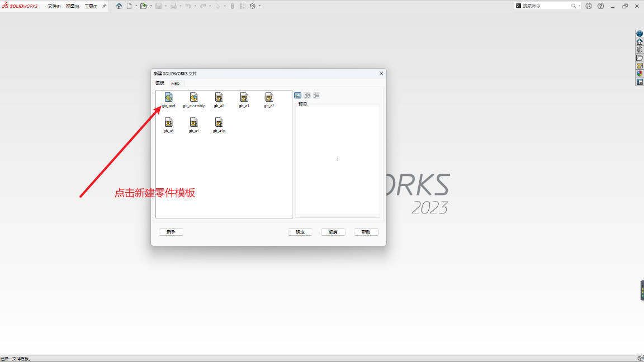The image size is (644, 362).
Task: Close the 新建 SOLIDWORKS 文件 dialog
Action: 381,74
